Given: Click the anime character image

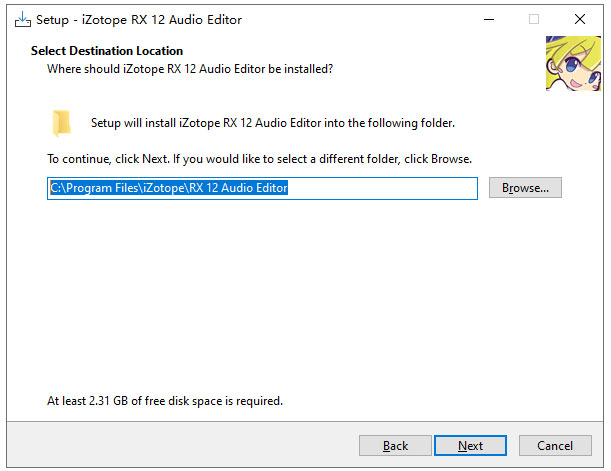Looking at the screenshot, I should [573, 64].
